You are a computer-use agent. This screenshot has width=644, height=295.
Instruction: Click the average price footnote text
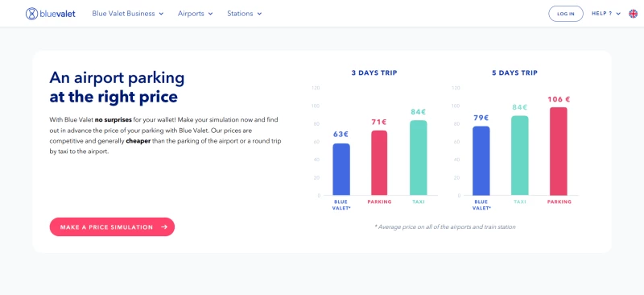pos(445,226)
